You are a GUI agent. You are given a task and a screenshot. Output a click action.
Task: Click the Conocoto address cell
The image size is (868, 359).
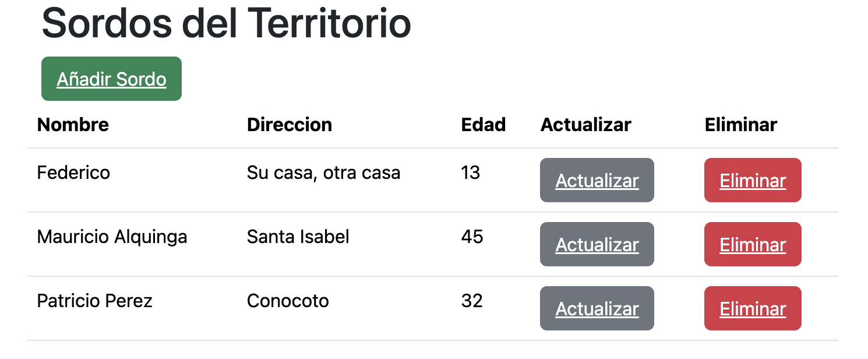(288, 301)
